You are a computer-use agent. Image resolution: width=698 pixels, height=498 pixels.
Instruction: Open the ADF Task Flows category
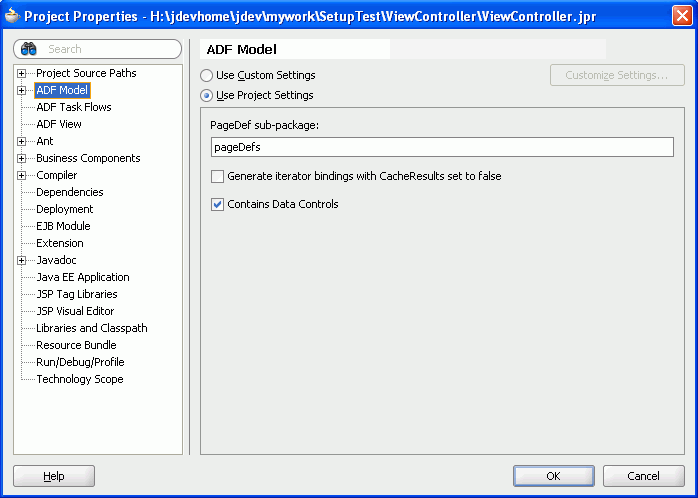pyautogui.click(x=74, y=107)
